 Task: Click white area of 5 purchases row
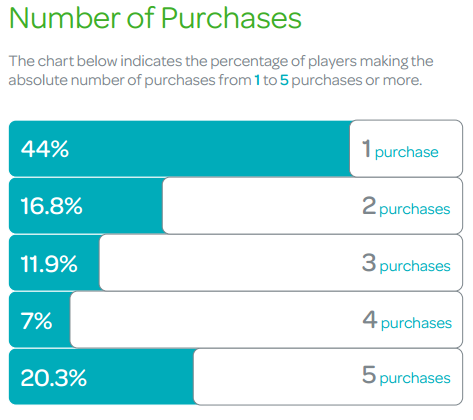[x=277, y=377]
